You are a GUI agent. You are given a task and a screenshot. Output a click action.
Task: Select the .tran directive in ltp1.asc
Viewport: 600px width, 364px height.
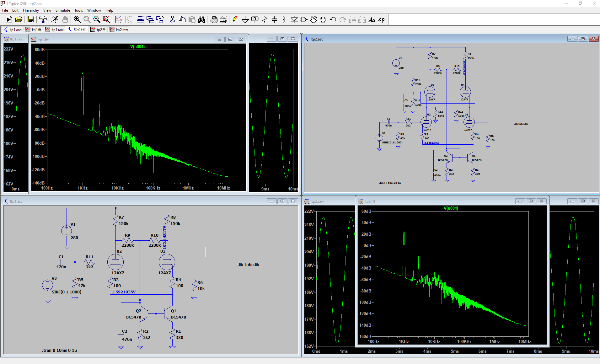59,350
